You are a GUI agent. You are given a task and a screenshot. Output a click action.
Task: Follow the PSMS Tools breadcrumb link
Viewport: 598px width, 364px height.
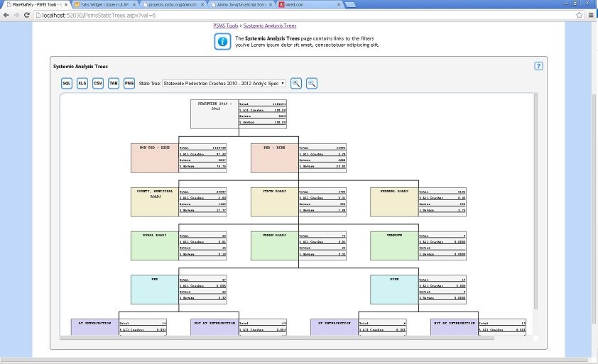[225, 26]
